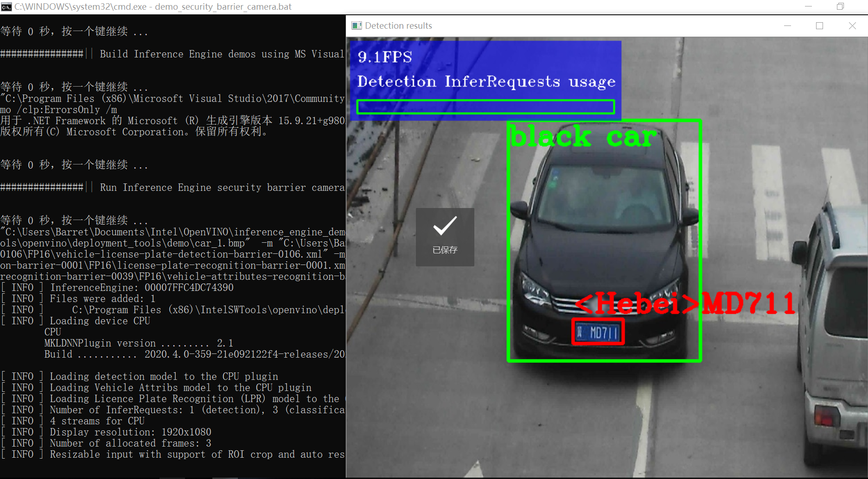Click the 'Loading device CPU' console line

coord(100,321)
